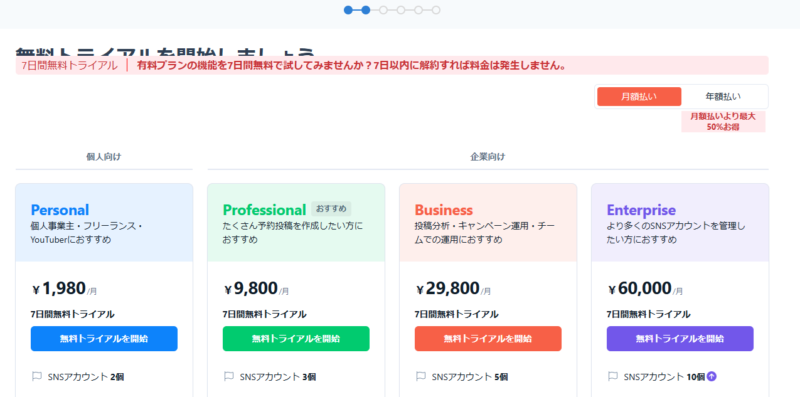Click the おすすめ badge on Professional
This screenshot has height=397, width=800.
click(x=331, y=209)
